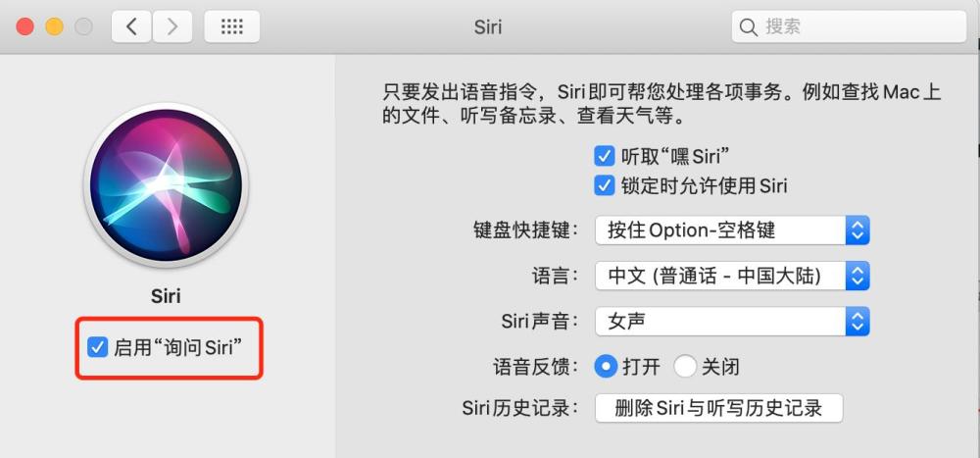Open the 键盘快捷键 dropdown
980x458 pixels.
(x=732, y=230)
